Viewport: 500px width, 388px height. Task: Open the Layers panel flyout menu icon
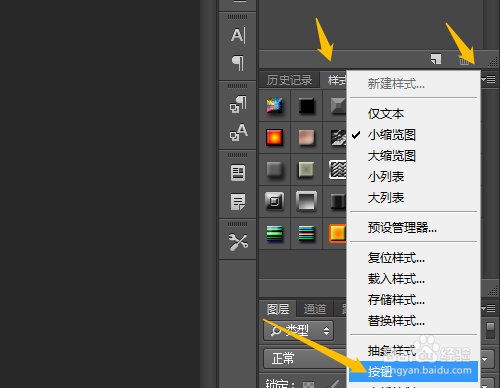[489, 309]
